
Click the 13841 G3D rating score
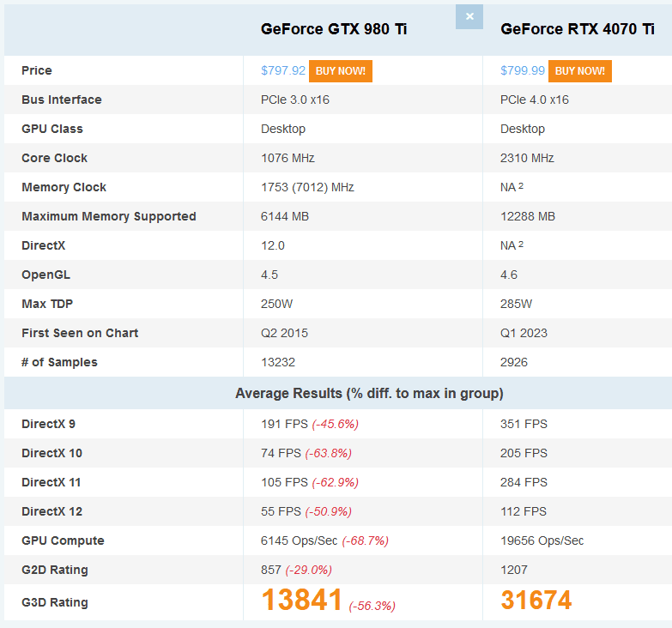click(302, 600)
